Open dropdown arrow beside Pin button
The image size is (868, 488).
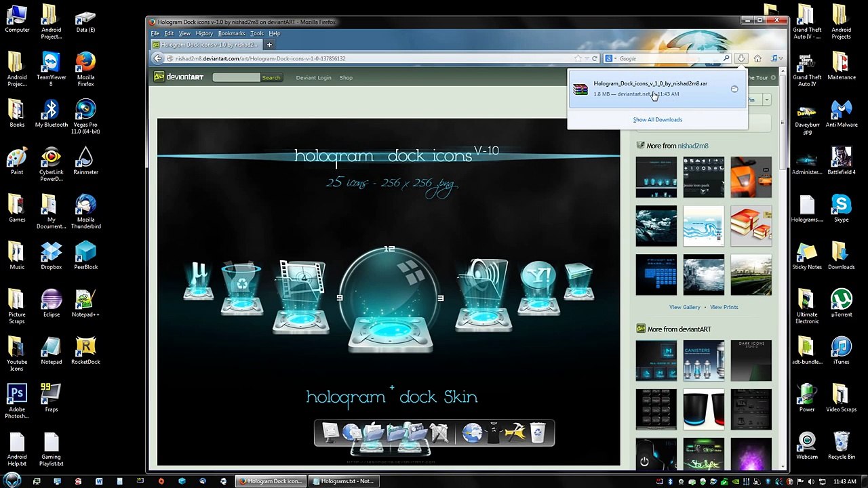pyautogui.click(x=767, y=100)
